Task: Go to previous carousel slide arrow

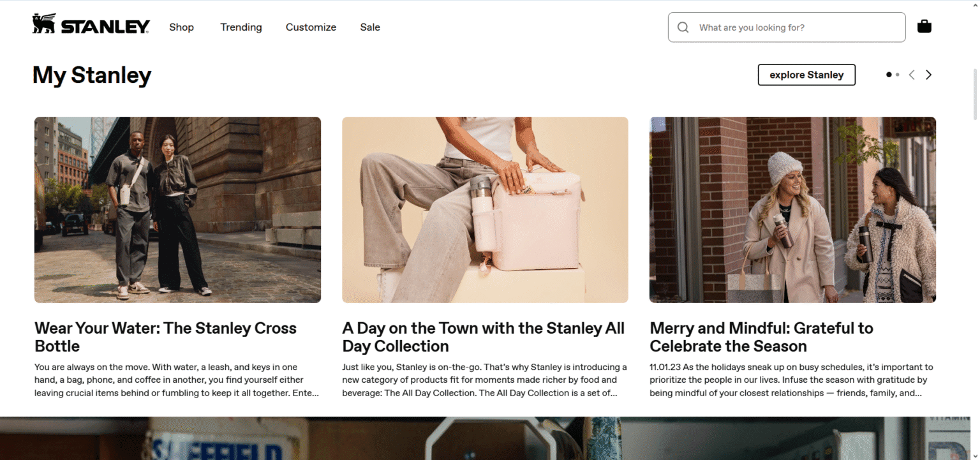Action: coord(912,75)
